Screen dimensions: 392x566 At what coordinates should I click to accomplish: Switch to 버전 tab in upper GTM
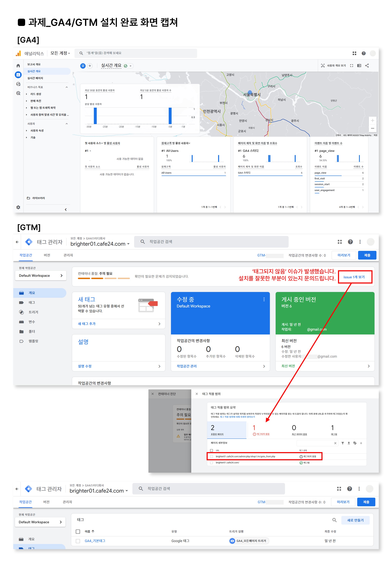pyautogui.click(x=47, y=255)
